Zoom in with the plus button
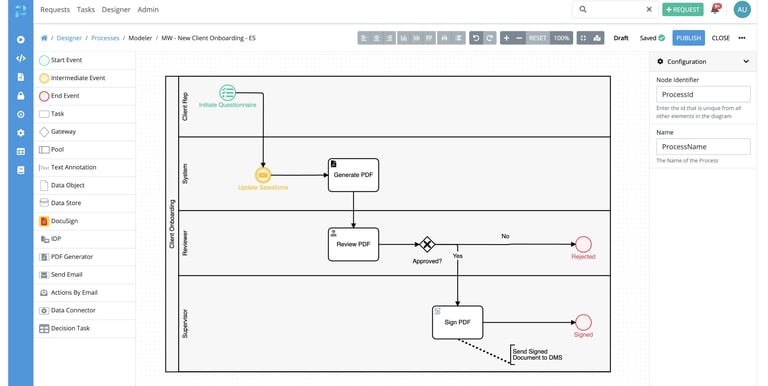768x386 pixels. [x=506, y=38]
